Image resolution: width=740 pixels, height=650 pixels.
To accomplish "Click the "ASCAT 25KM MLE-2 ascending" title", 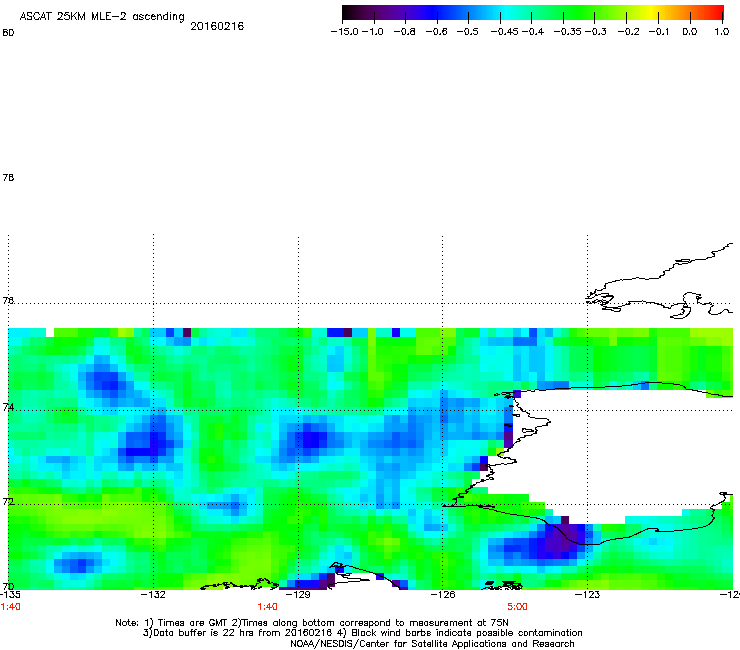I will 102,16.
